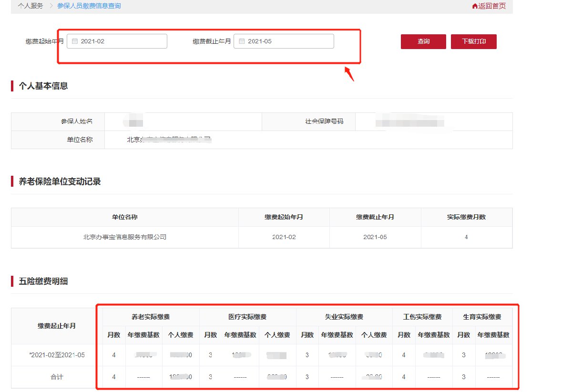Click the 合计 row label
572x392 pixels.
pos(57,377)
